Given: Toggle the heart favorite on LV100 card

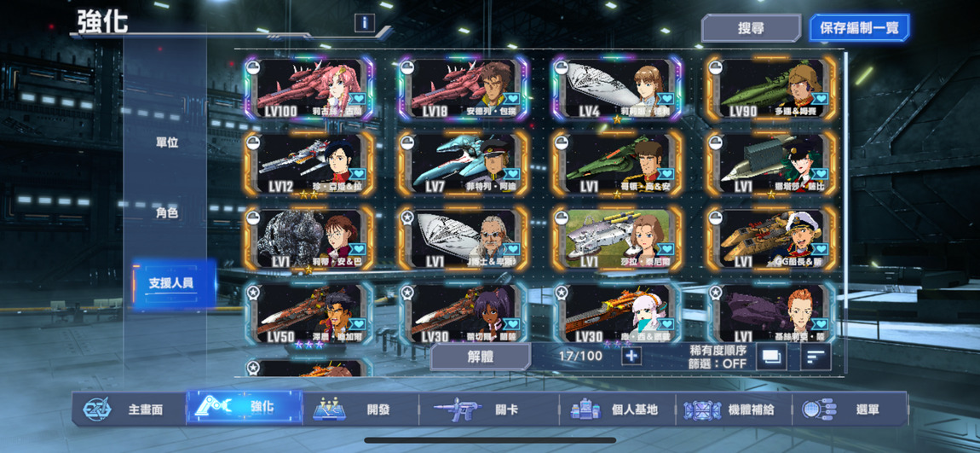Looking at the screenshot, I should click(x=358, y=98).
